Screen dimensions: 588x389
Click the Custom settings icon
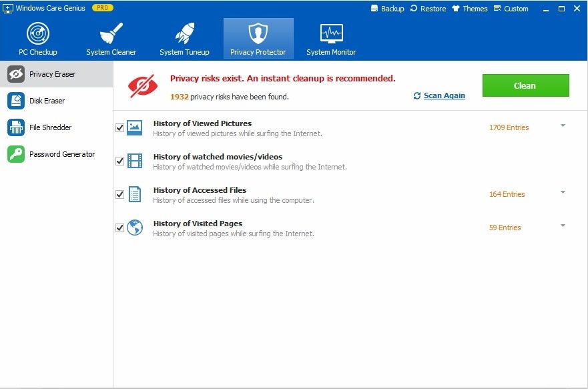click(497, 8)
